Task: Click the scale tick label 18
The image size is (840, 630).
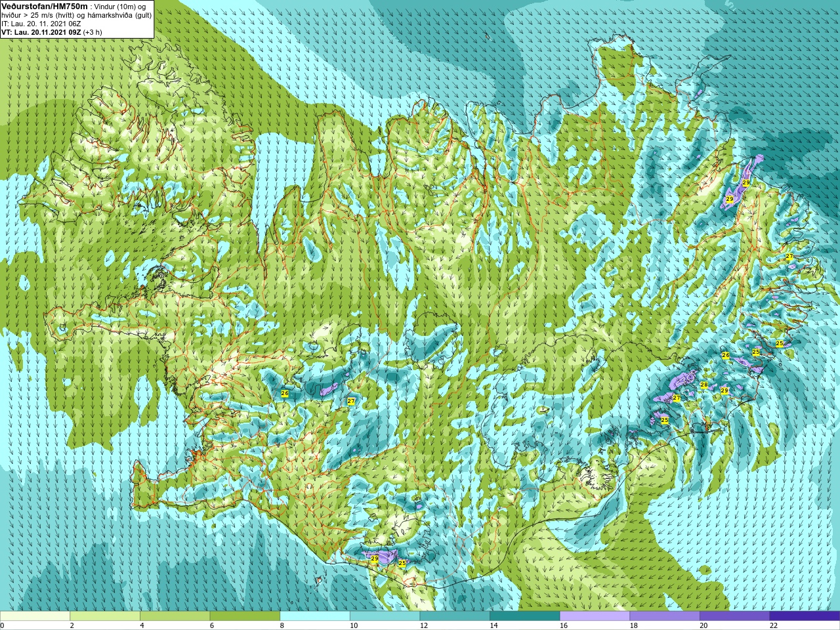Action: coord(634,625)
